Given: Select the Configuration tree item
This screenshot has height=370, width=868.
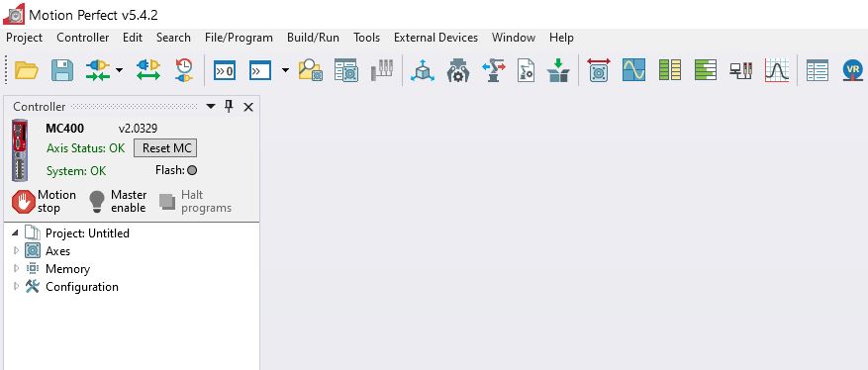Looking at the screenshot, I should click(82, 287).
